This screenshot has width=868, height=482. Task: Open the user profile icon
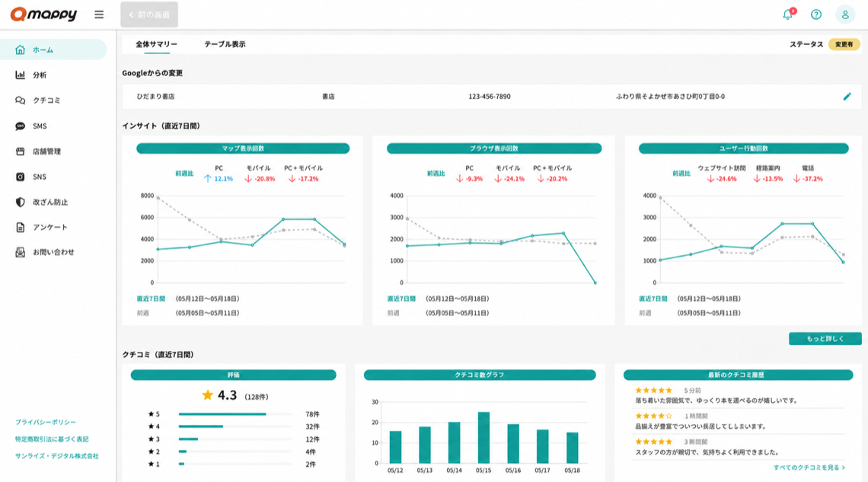[845, 15]
